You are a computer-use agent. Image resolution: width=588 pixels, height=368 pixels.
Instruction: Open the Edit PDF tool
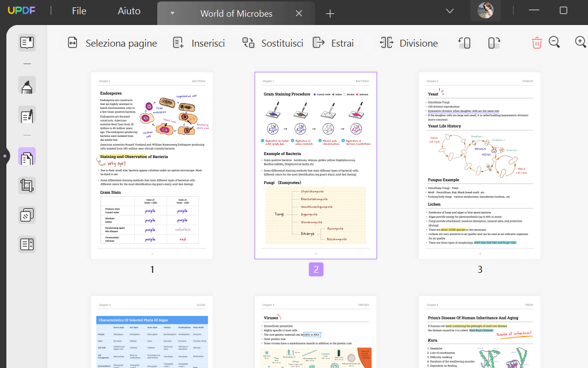(27, 115)
